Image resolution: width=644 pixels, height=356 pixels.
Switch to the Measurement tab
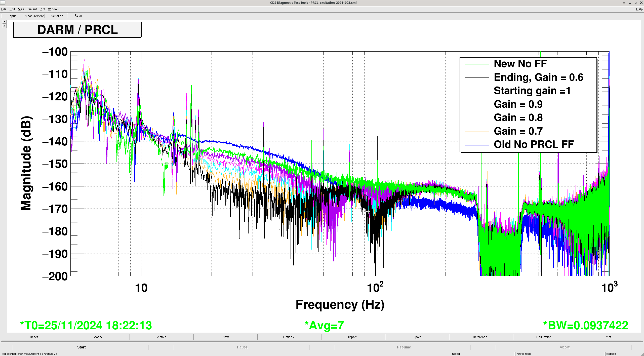(34, 16)
